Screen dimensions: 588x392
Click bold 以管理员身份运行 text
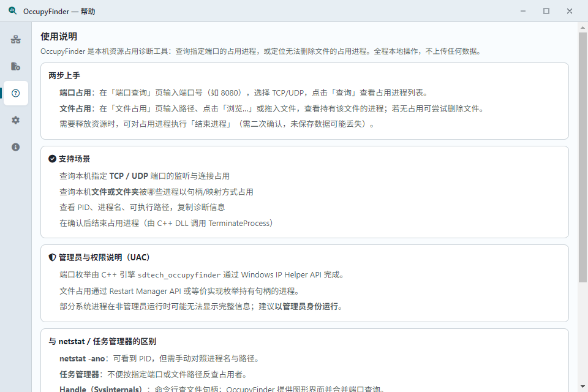[306, 306]
